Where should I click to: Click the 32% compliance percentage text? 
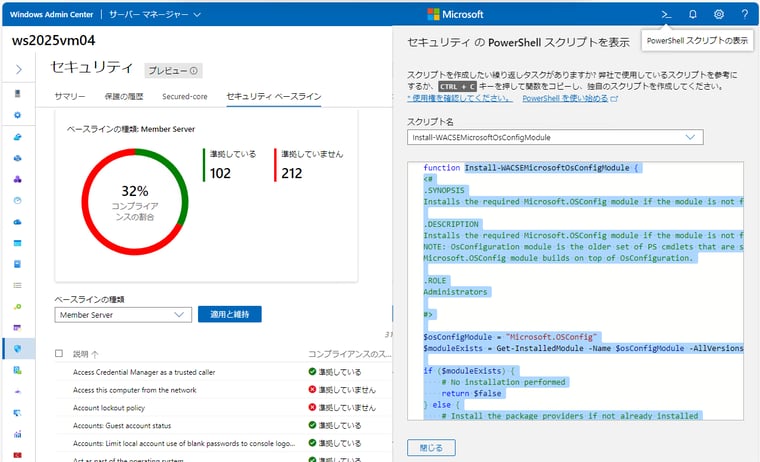[135, 191]
